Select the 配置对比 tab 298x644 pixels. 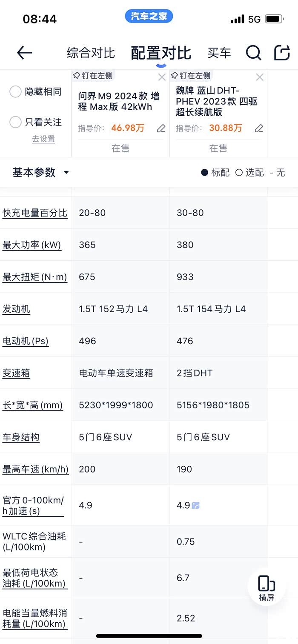161,53
